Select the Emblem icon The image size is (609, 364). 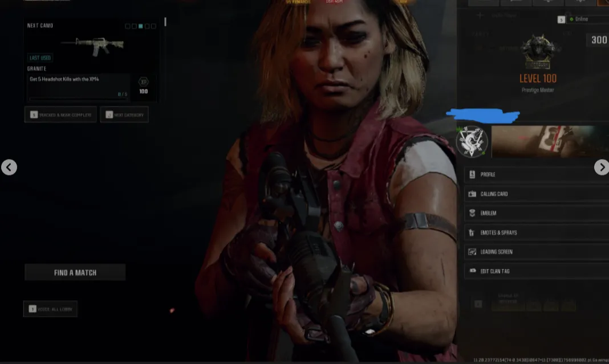click(472, 213)
